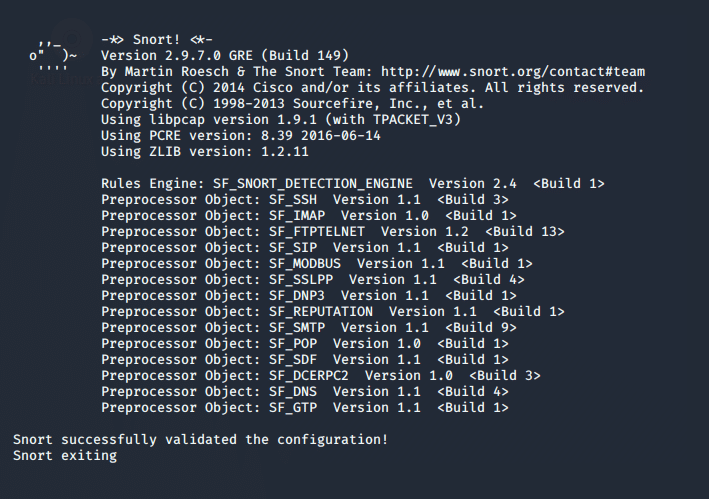Image resolution: width=709 pixels, height=499 pixels.
Task: Click the "Snort successfully validated the configuration!" message
Action: click(x=200, y=440)
